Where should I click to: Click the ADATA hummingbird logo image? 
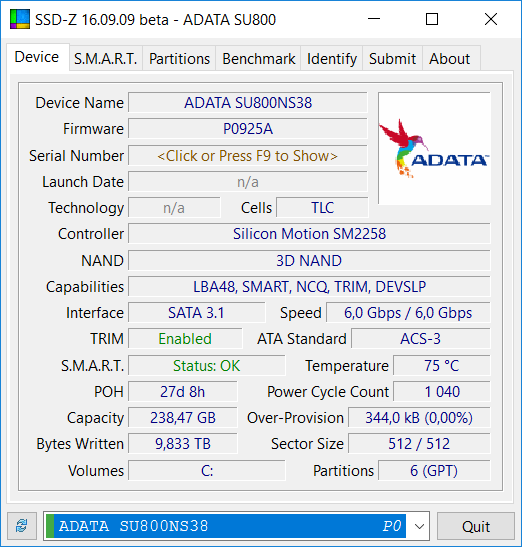point(434,149)
